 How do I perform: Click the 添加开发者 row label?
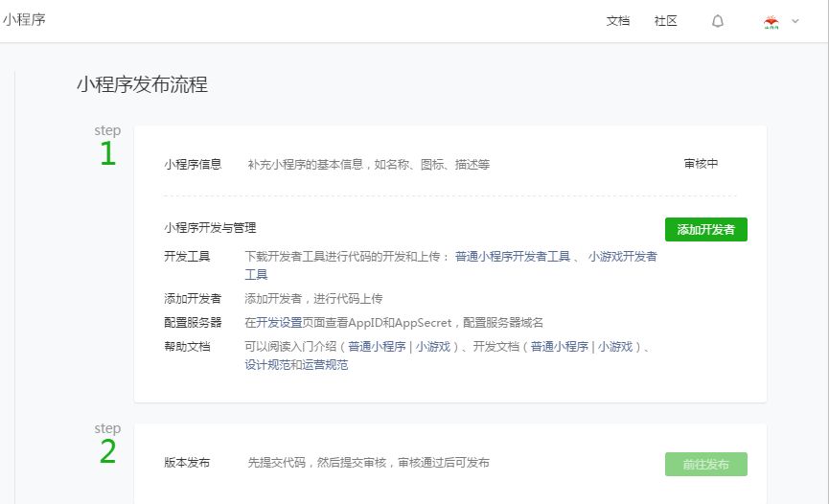(x=193, y=299)
